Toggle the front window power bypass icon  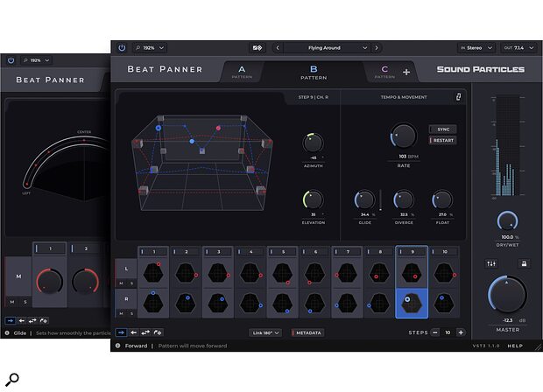(x=122, y=48)
